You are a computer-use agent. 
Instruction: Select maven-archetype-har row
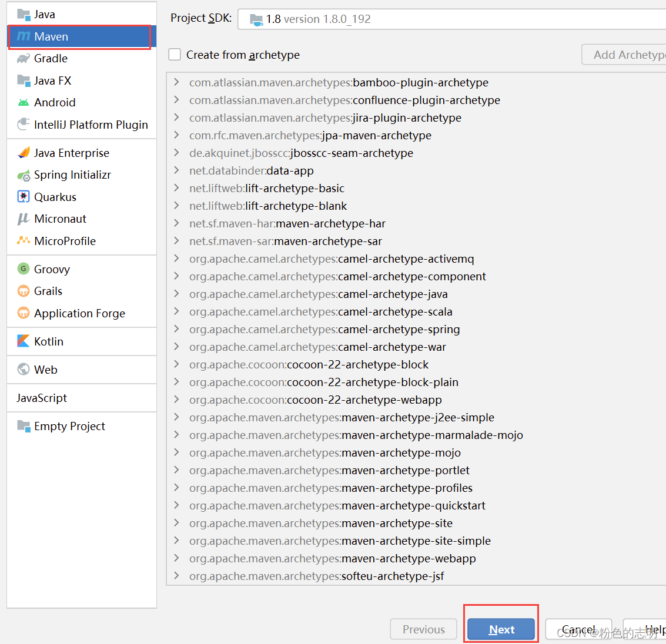[416, 223]
